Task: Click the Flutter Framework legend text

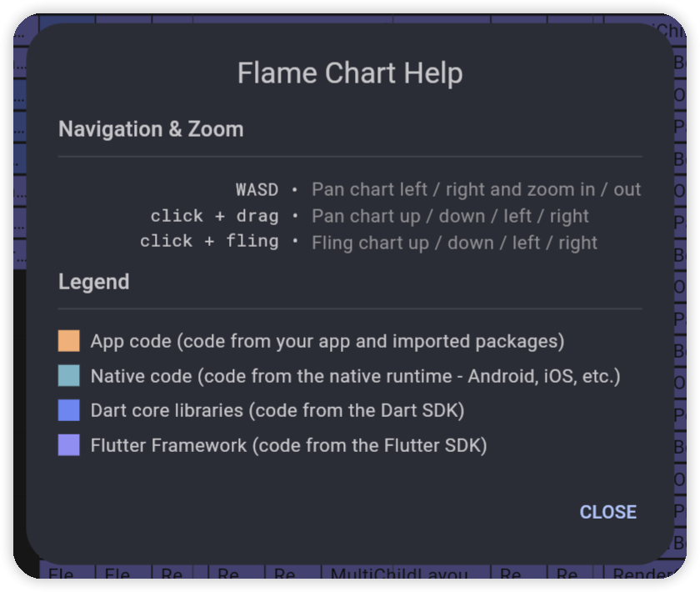Action: 288,445
